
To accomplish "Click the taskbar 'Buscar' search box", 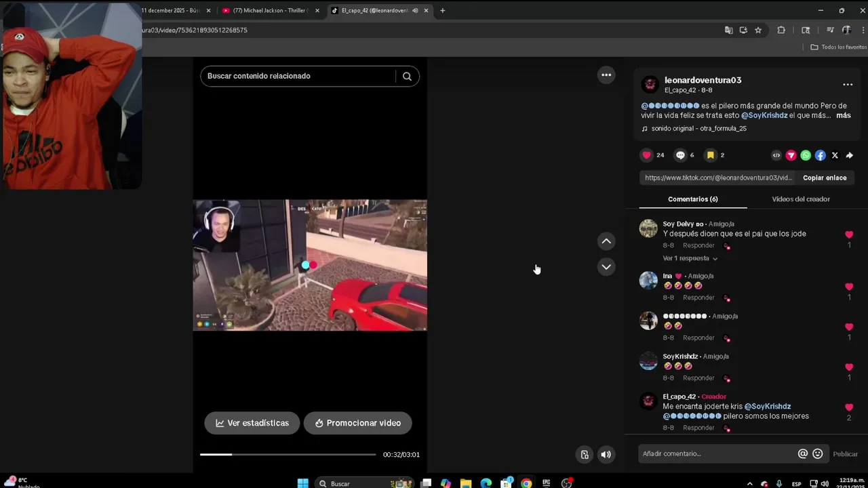I will click(365, 483).
